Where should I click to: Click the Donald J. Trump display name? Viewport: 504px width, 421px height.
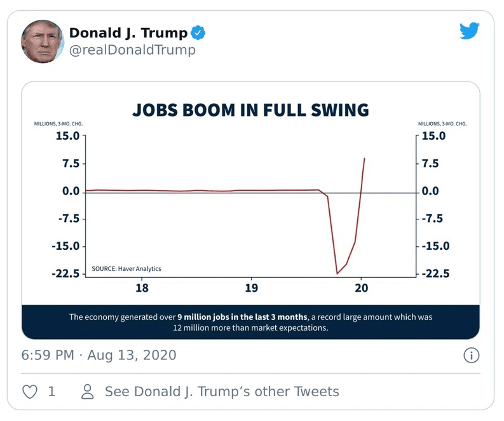(128, 33)
